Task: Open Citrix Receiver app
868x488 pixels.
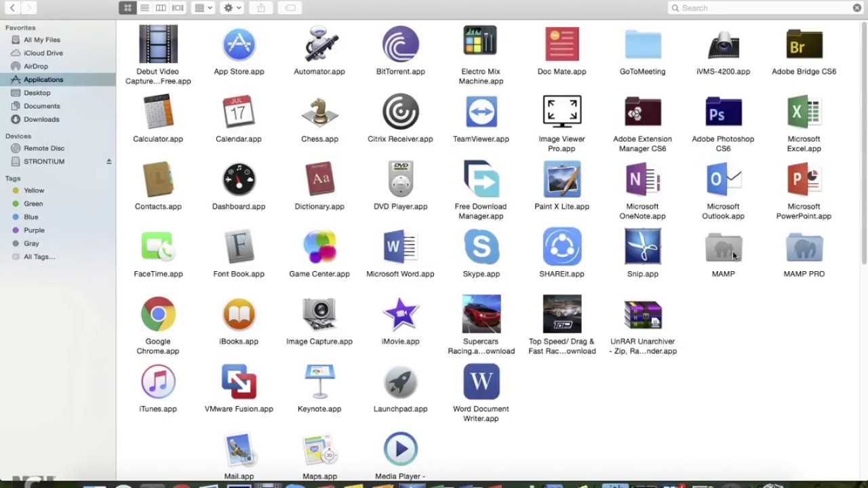Action: [400, 112]
